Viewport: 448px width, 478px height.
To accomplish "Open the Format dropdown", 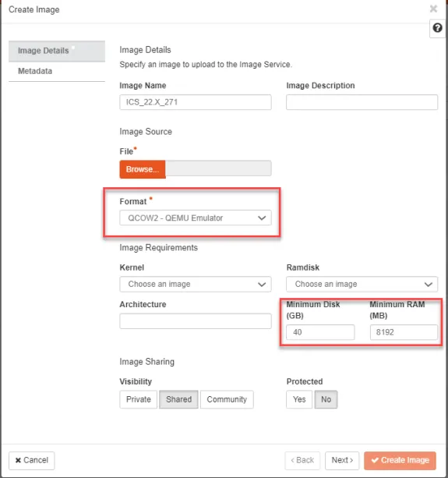I will [x=196, y=218].
